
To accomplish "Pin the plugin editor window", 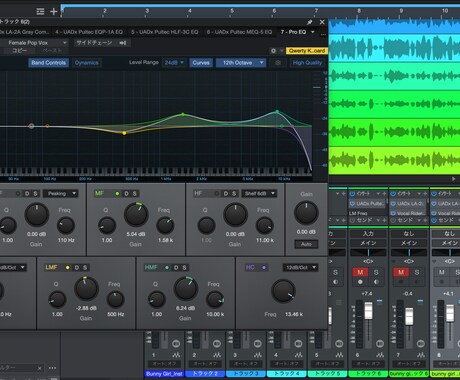I will [310, 22].
